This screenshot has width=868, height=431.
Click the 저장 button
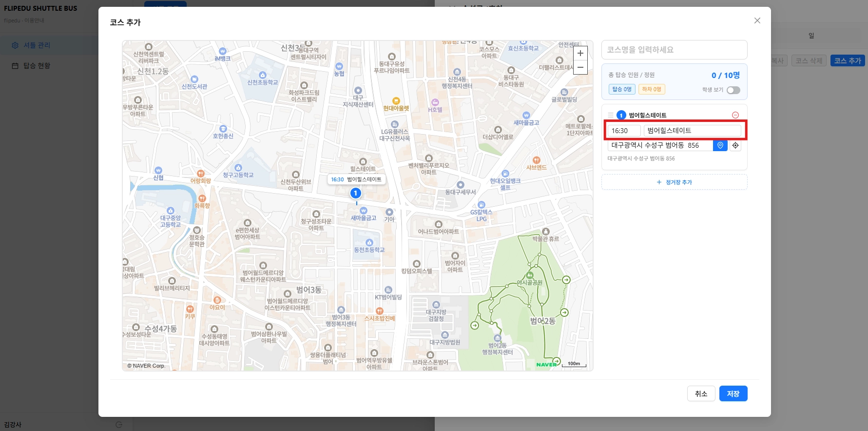point(733,393)
